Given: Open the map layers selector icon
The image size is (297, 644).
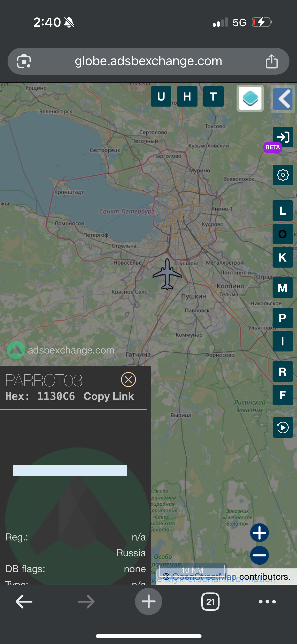Looking at the screenshot, I should (x=250, y=98).
